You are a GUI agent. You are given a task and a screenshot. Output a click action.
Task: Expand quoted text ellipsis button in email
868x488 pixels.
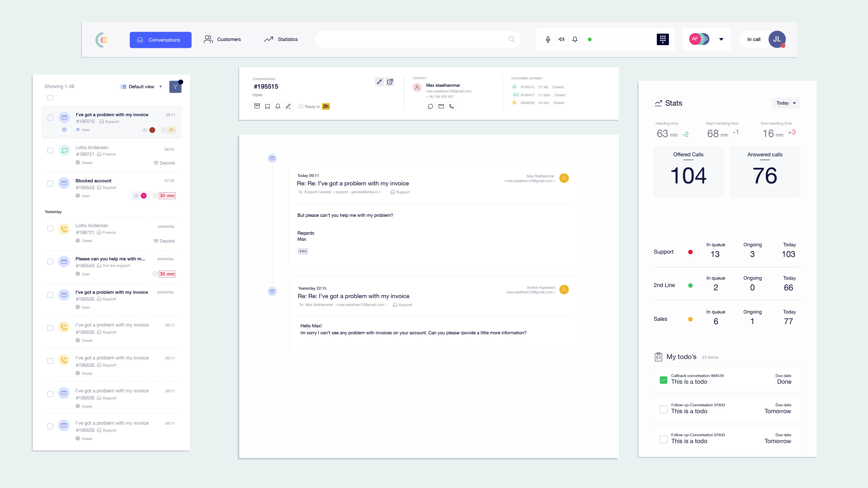(303, 251)
